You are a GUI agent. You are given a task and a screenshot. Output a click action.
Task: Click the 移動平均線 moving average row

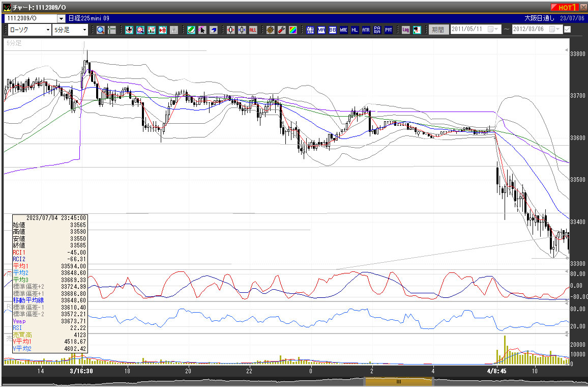(x=49, y=300)
